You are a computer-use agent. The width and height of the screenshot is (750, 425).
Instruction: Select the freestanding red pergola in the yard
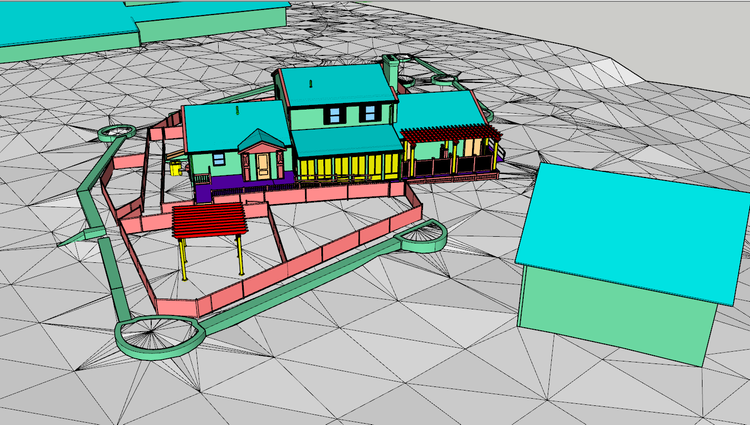(x=210, y=220)
